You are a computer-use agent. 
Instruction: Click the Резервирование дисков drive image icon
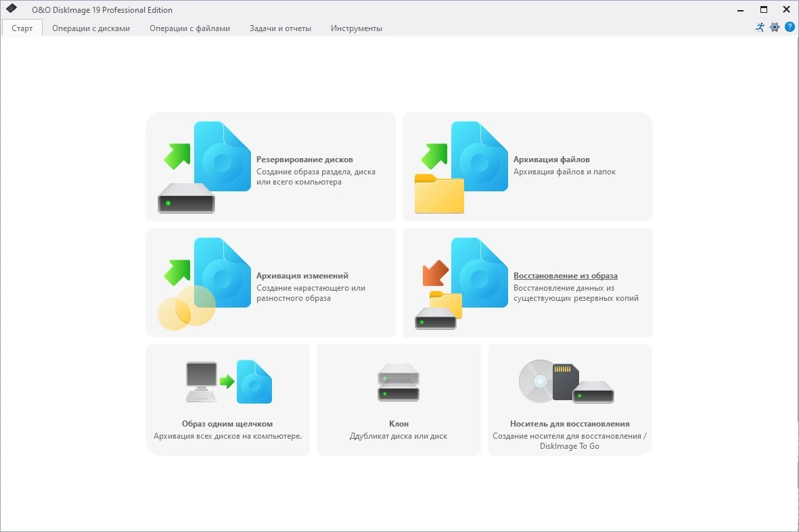tap(204, 167)
